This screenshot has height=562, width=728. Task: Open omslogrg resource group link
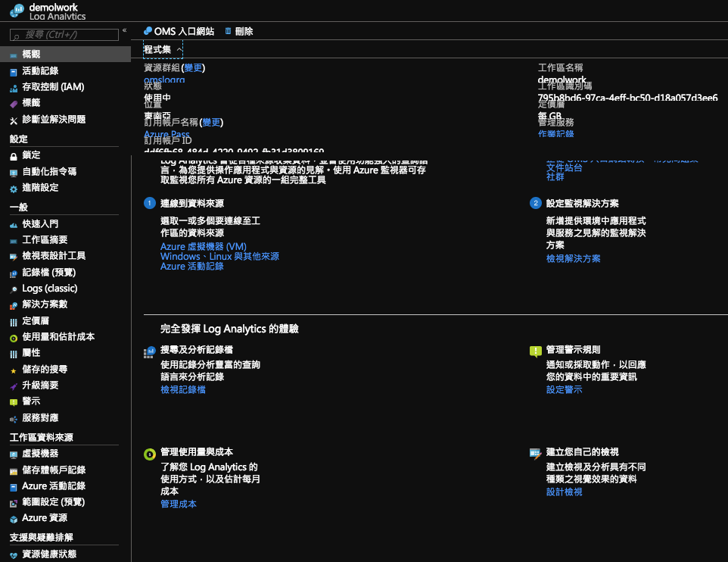point(164,80)
